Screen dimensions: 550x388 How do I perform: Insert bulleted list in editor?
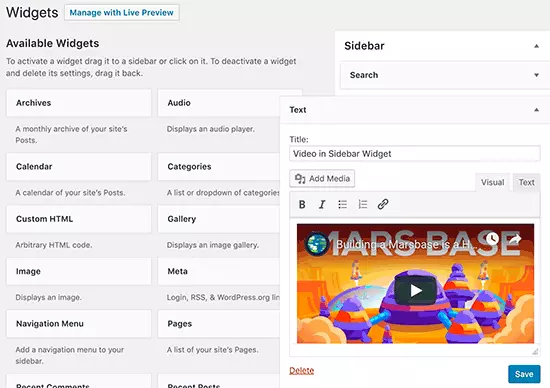[342, 204]
